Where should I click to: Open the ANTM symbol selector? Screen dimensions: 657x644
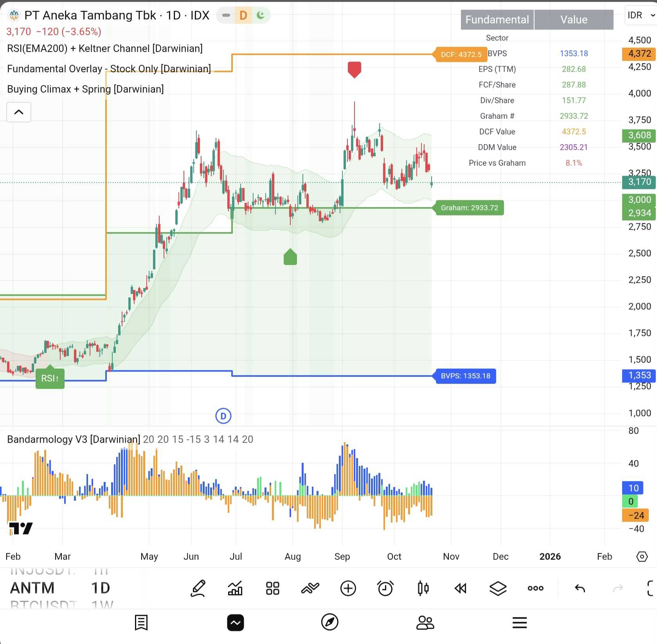coord(32,588)
